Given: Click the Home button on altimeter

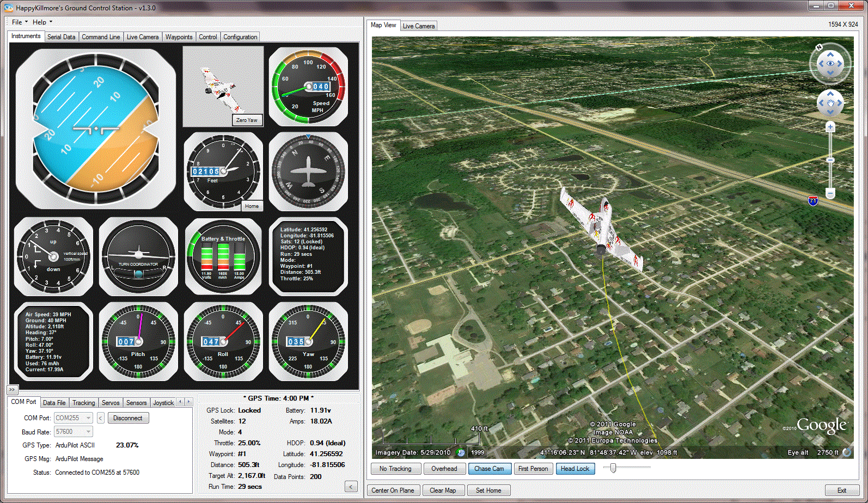Looking at the screenshot, I should pos(252,206).
